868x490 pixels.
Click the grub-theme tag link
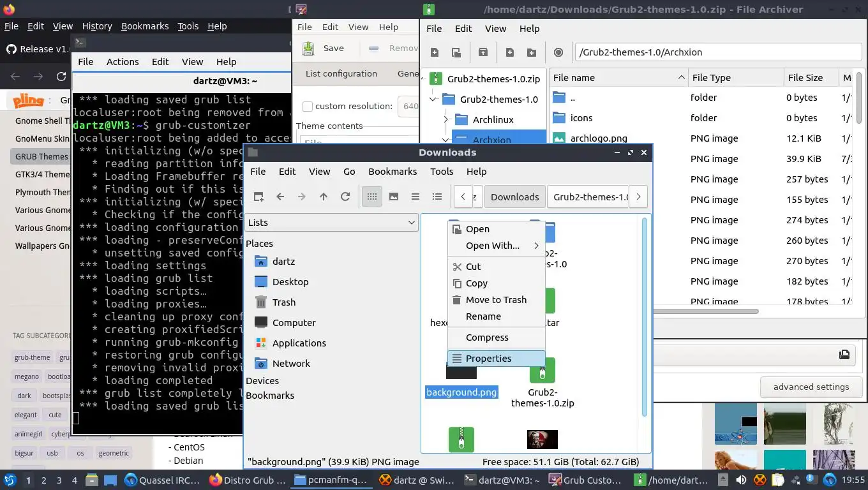point(32,358)
